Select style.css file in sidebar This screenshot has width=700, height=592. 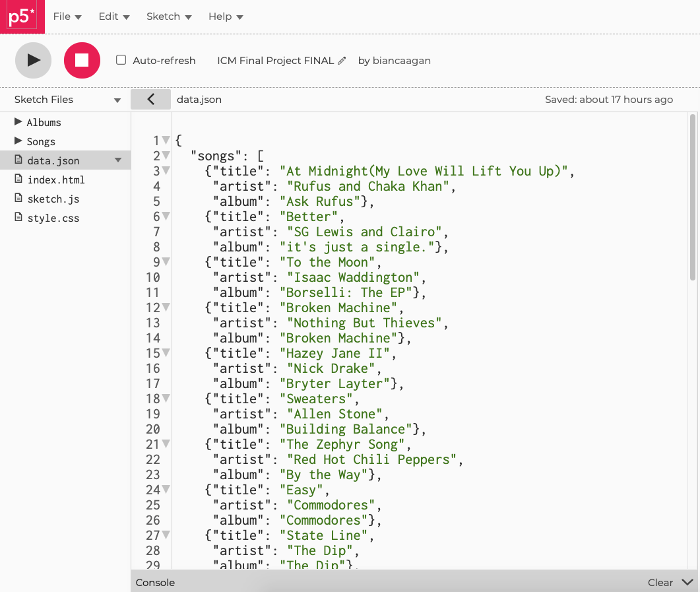[x=53, y=218]
